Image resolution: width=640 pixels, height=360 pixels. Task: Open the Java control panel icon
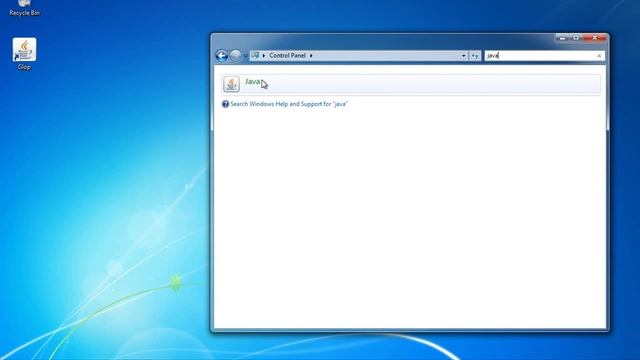pyautogui.click(x=231, y=84)
